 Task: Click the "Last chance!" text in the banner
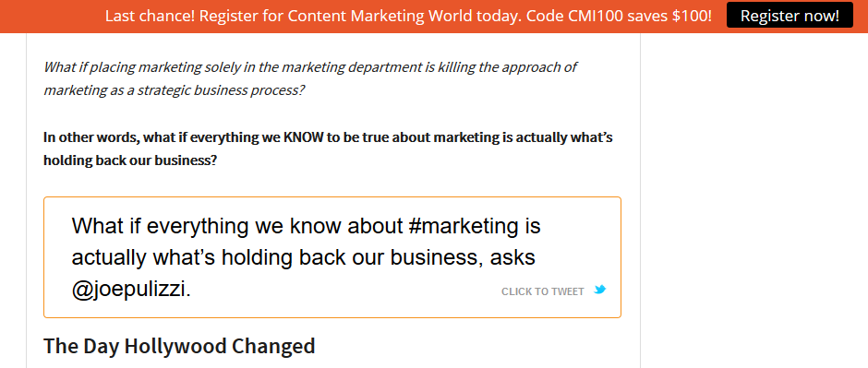click(x=150, y=16)
